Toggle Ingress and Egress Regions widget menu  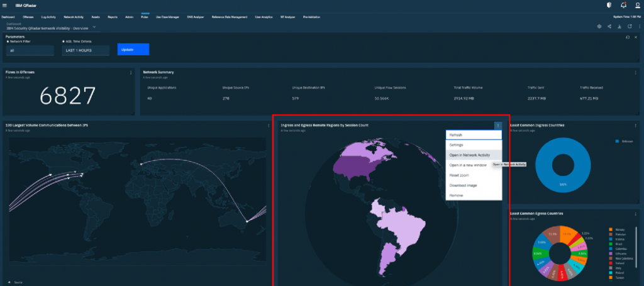pos(498,126)
